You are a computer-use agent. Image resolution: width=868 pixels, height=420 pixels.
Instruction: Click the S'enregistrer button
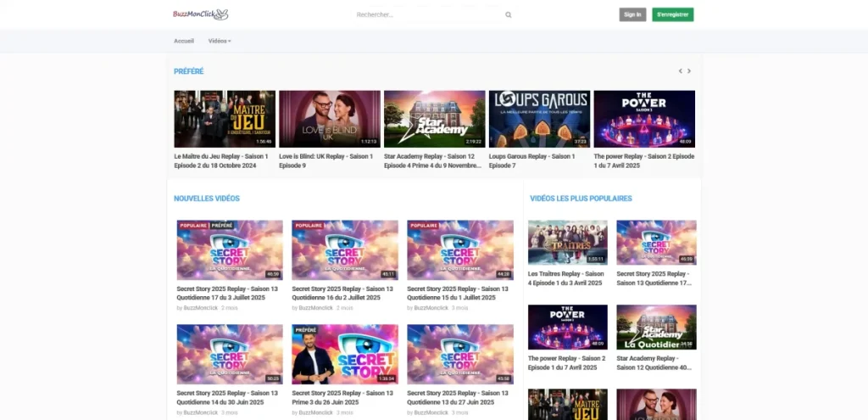coord(672,15)
